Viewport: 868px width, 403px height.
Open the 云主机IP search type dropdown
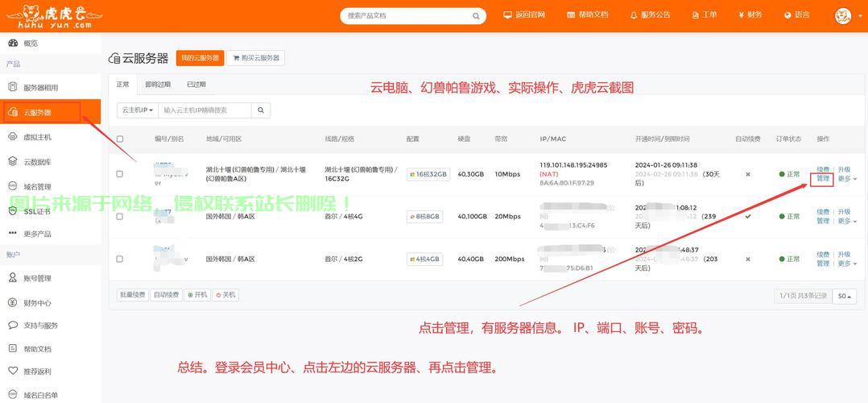[137, 110]
